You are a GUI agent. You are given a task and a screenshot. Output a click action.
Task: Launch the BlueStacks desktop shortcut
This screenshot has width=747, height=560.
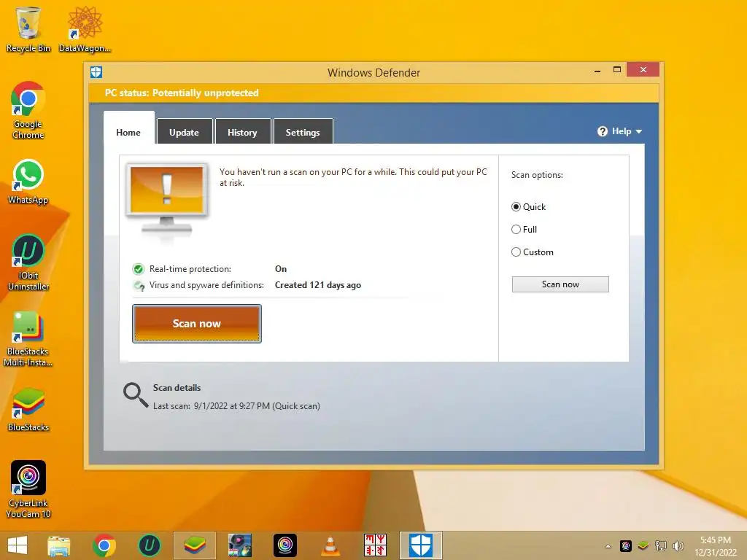28,410
